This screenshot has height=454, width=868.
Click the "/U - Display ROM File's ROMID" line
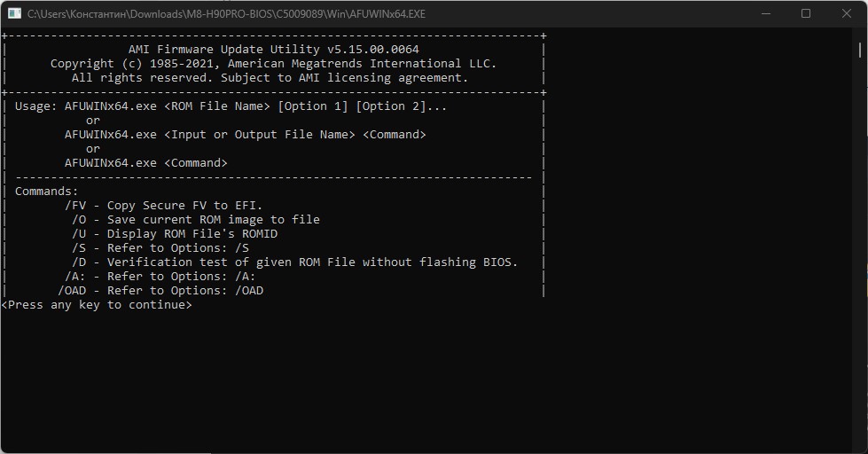point(175,234)
